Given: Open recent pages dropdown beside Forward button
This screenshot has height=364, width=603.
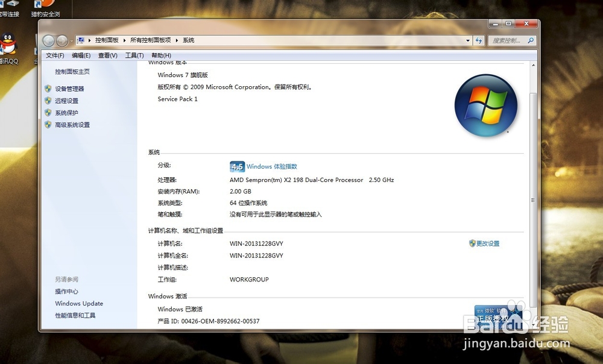Looking at the screenshot, I should click(72, 41).
